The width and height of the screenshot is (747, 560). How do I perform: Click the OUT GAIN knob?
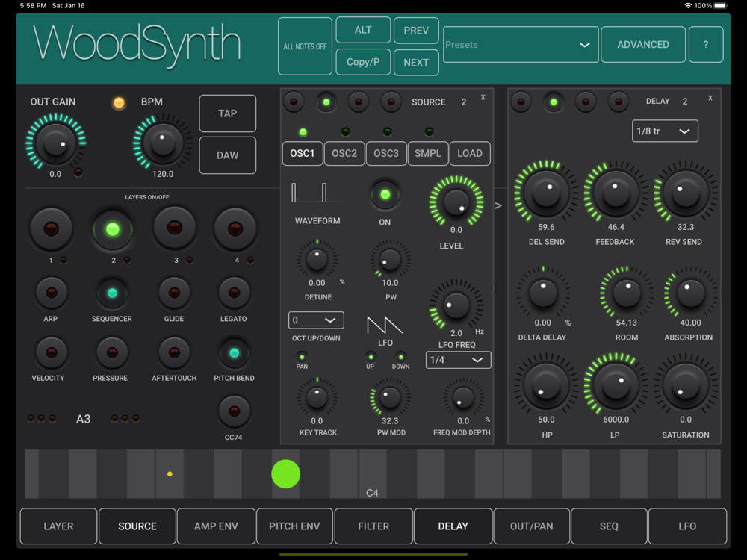tap(56, 142)
